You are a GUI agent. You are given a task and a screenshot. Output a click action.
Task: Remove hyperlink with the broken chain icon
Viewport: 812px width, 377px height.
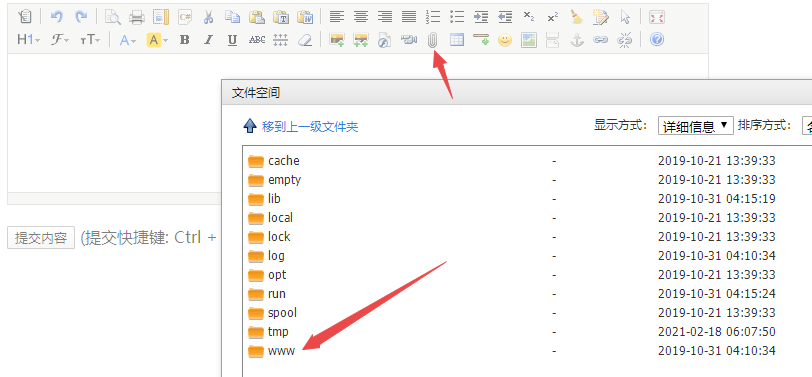coord(625,40)
